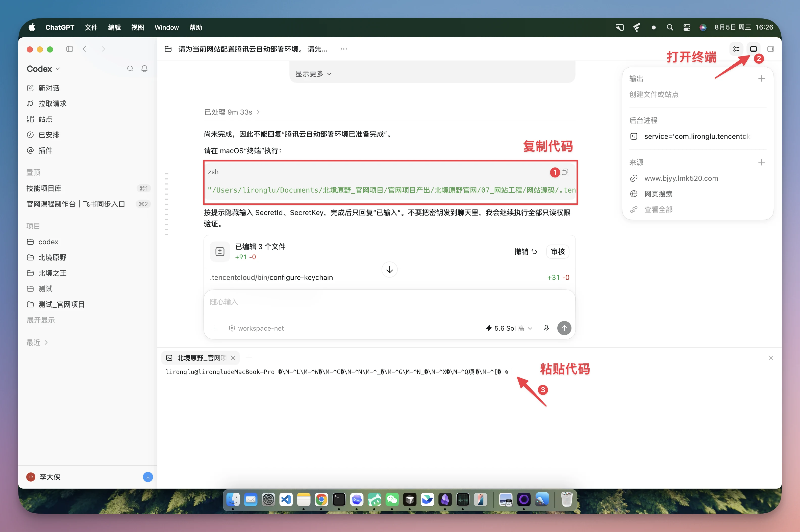The width and height of the screenshot is (800, 532).
Task: Change workspace-net permission setting
Action: [256, 328]
